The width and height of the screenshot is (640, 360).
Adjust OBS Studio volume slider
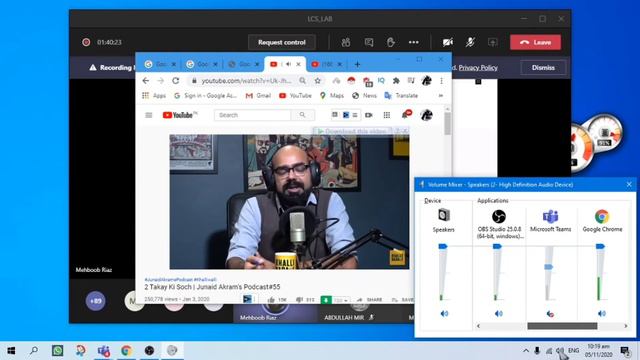tap(497, 246)
